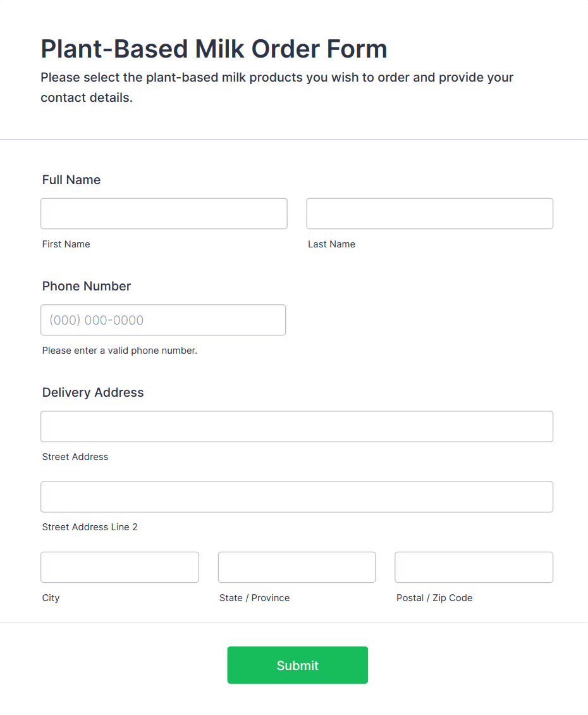Focus the Street Address Line 2 field
This screenshot has width=588, height=715.
click(297, 497)
